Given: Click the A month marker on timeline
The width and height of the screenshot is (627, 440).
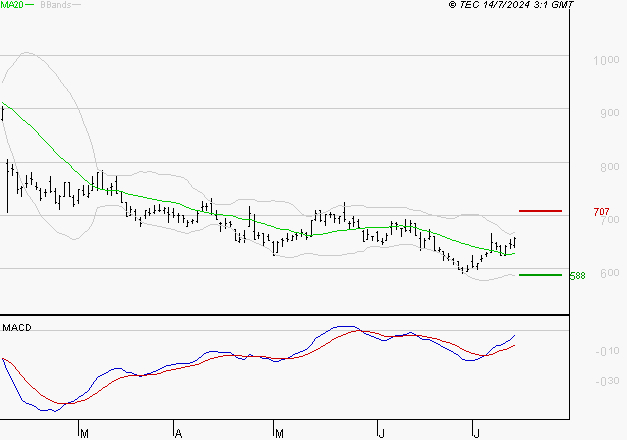Looking at the screenshot, I should click(178, 433).
